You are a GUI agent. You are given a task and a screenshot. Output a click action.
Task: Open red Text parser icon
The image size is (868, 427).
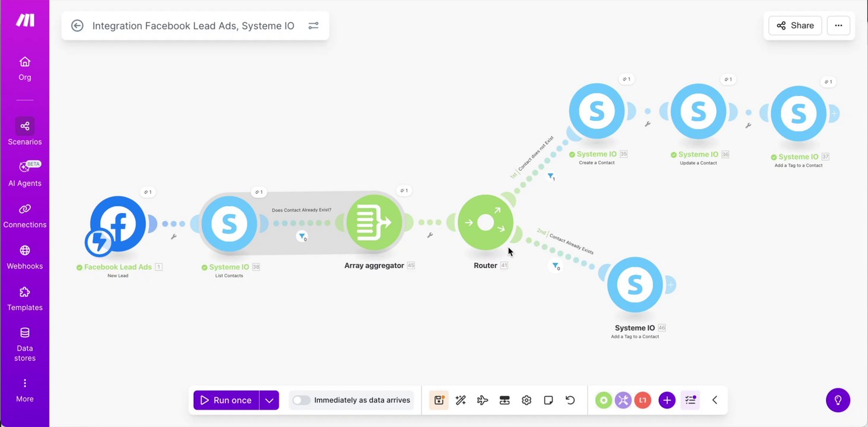coord(643,400)
